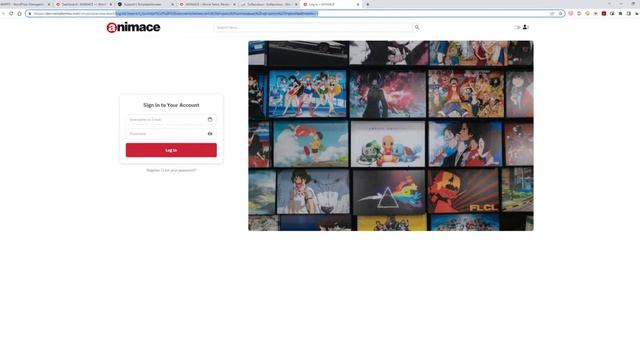Click the Password field
This screenshot has height=360, width=640.
click(171, 133)
